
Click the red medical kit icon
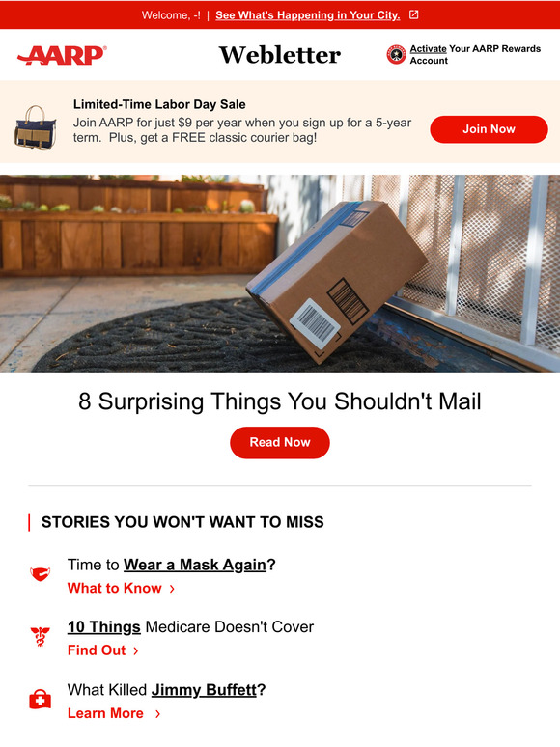[x=40, y=700]
